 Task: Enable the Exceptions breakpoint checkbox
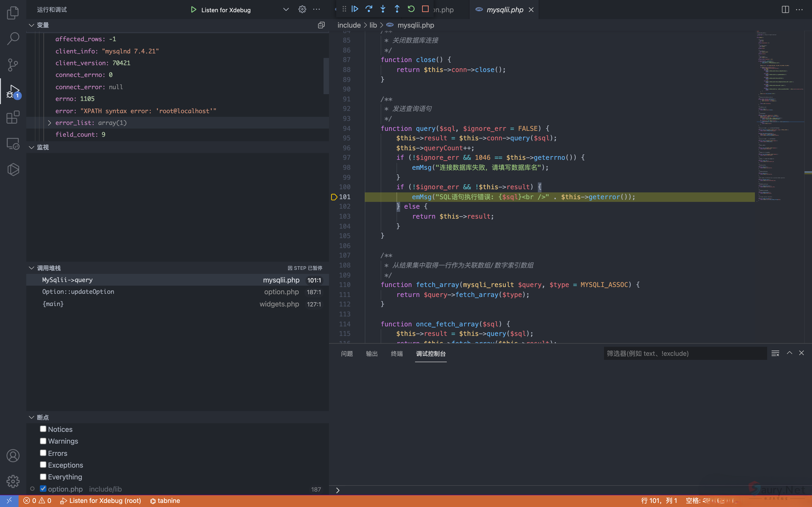pos(43,465)
